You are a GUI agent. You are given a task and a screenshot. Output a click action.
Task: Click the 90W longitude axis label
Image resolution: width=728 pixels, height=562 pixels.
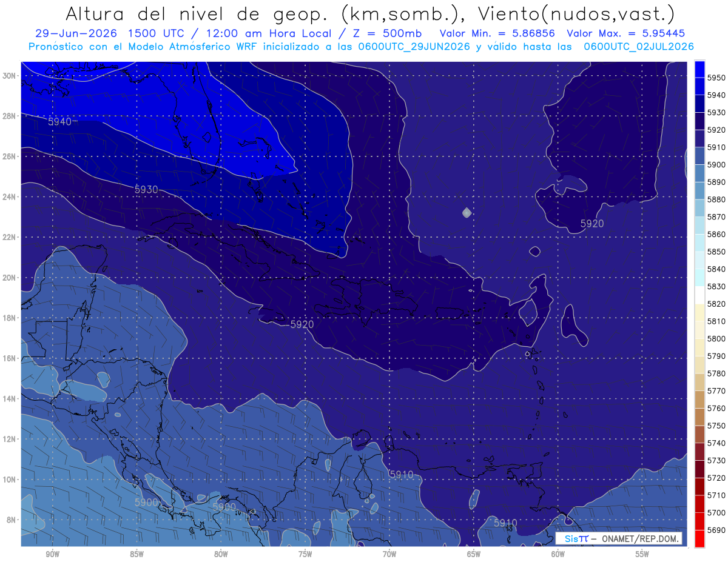53,554
